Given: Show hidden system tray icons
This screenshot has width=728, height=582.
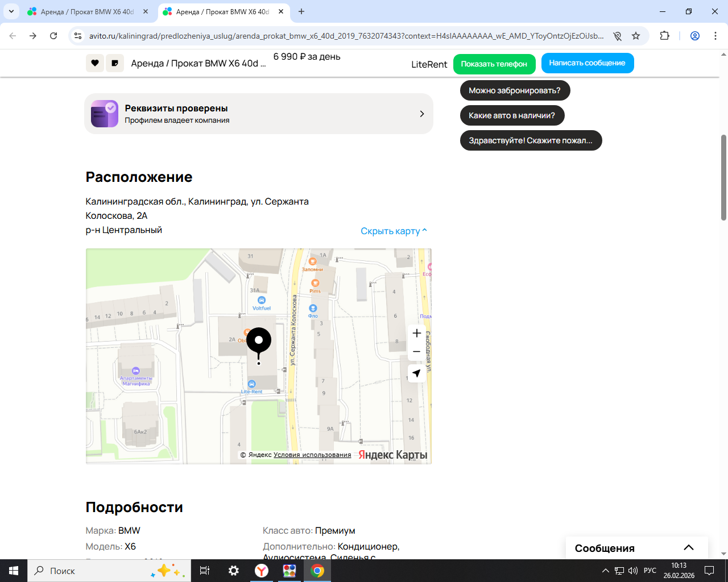Looking at the screenshot, I should tap(605, 571).
